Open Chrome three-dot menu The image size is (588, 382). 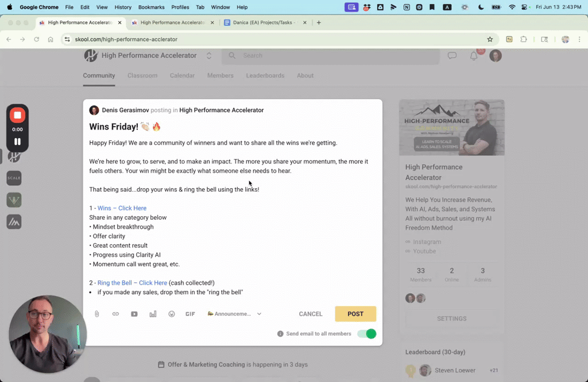pyautogui.click(x=579, y=40)
